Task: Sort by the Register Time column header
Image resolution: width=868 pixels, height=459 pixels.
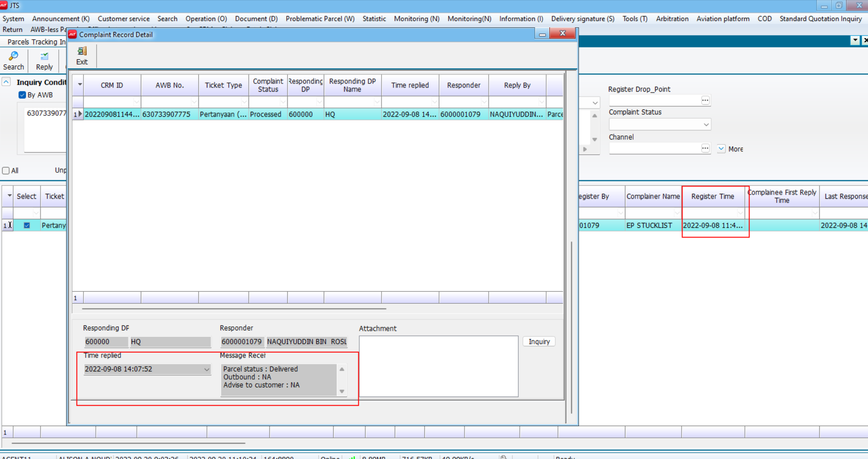Action: 713,196
